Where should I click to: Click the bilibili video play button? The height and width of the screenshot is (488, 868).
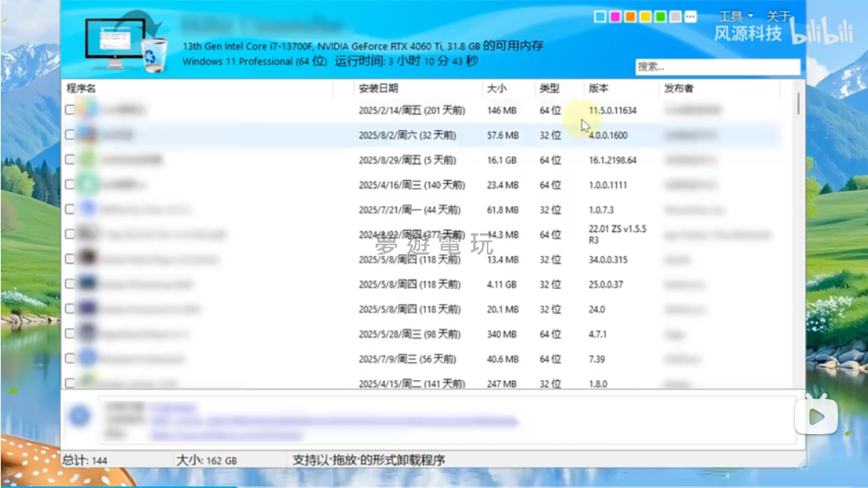pyautogui.click(x=816, y=417)
